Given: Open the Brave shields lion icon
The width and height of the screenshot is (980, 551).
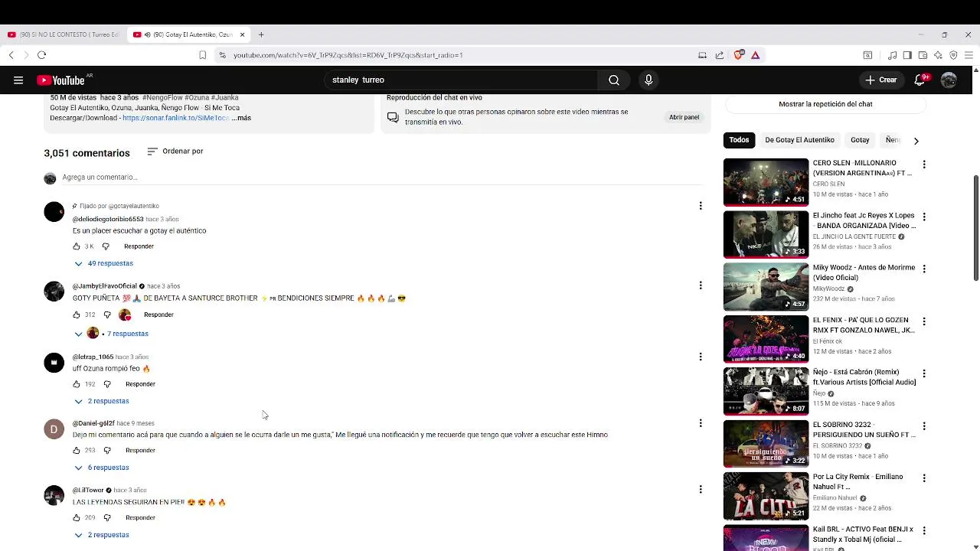Looking at the screenshot, I should click(x=739, y=55).
